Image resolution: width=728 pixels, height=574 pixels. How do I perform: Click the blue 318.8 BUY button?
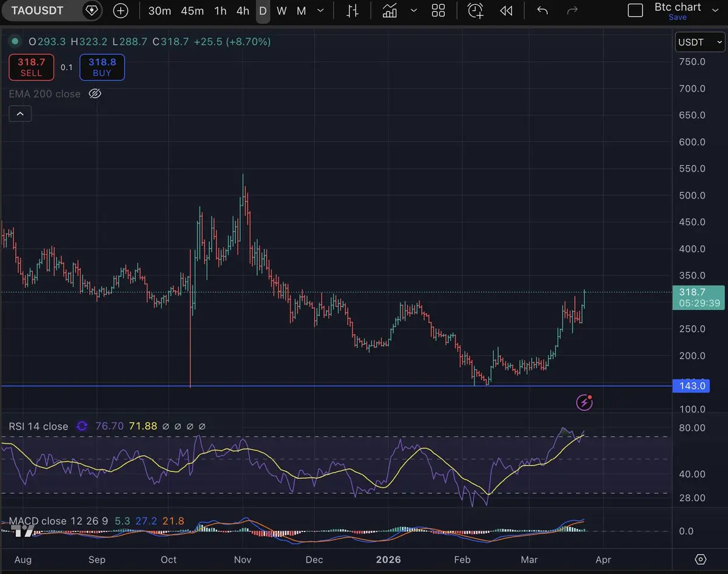[102, 67]
